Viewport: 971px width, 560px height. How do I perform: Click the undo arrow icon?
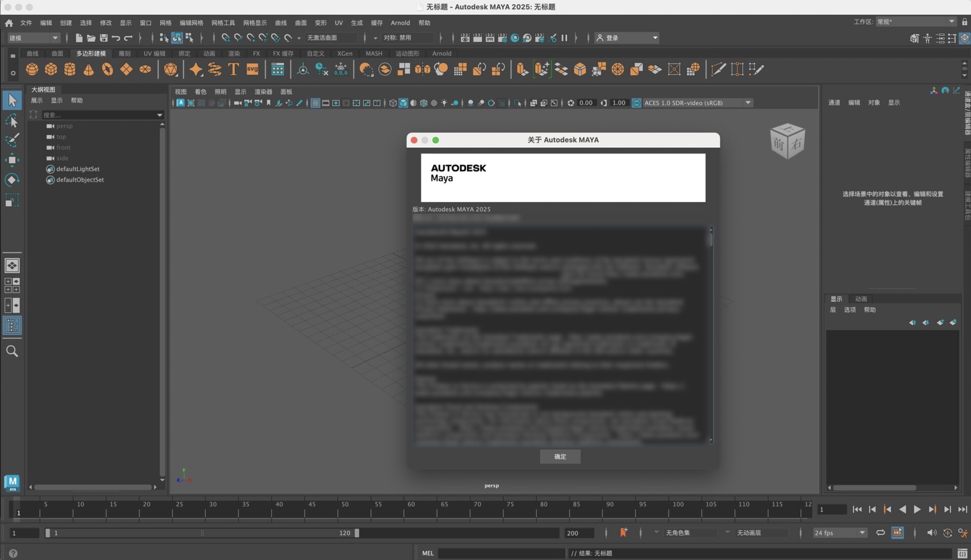[116, 38]
